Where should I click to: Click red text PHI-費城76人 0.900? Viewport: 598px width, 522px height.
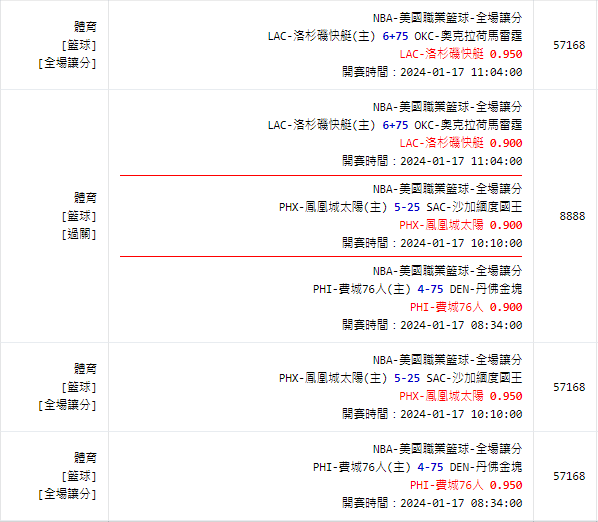(x=466, y=307)
